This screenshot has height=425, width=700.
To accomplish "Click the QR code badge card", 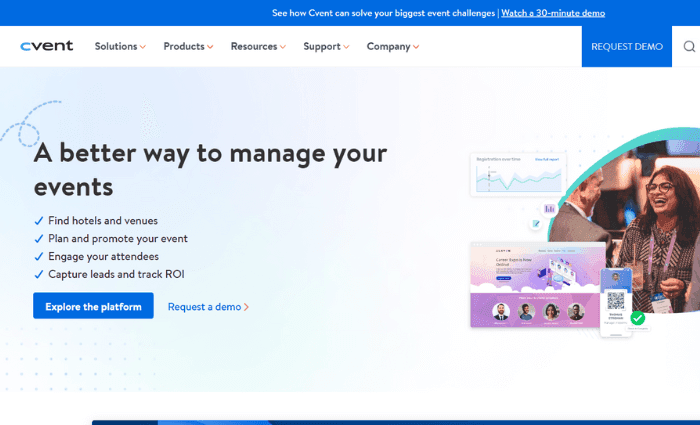I will point(616,299).
